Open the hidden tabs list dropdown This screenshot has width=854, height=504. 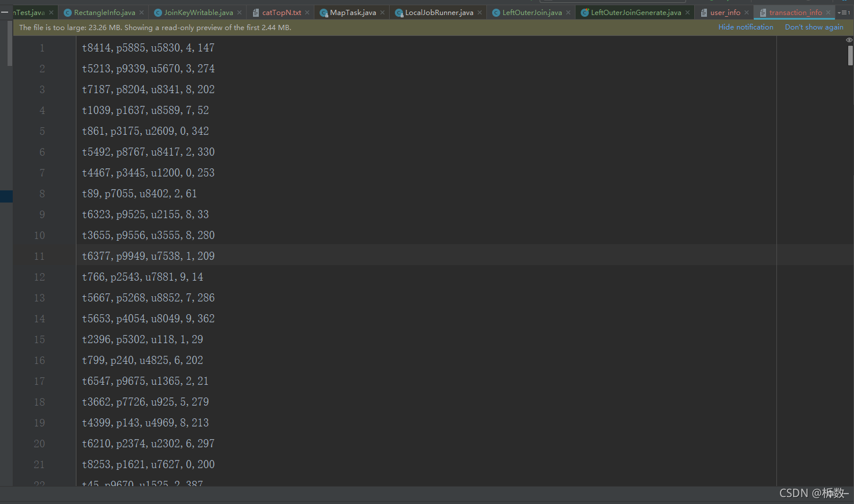843,13
